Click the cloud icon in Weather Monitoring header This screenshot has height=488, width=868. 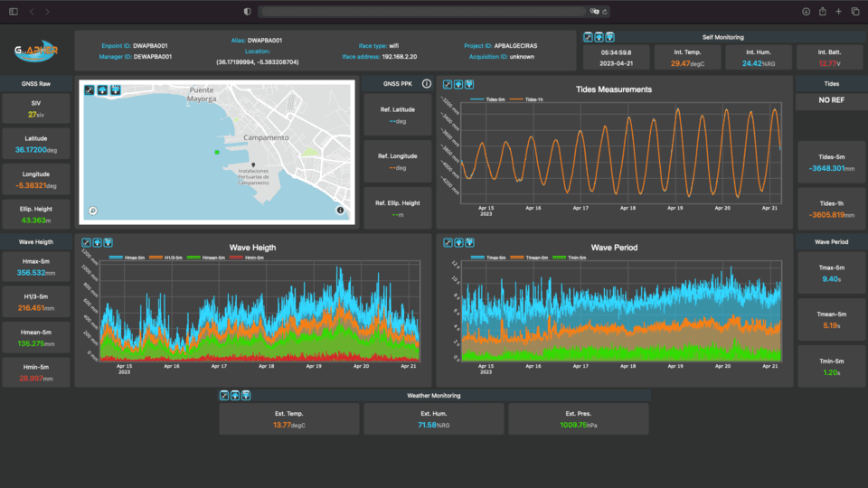click(x=235, y=396)
